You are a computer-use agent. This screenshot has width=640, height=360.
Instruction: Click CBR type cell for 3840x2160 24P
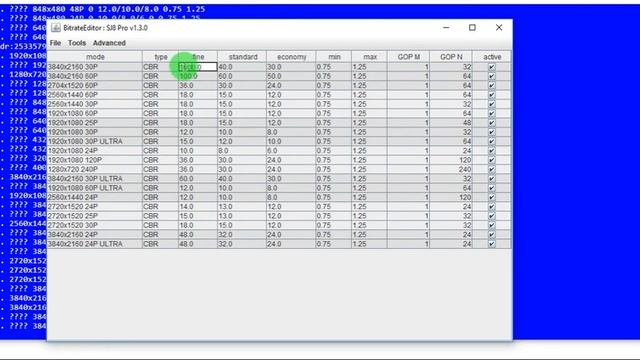click(160, 235)
